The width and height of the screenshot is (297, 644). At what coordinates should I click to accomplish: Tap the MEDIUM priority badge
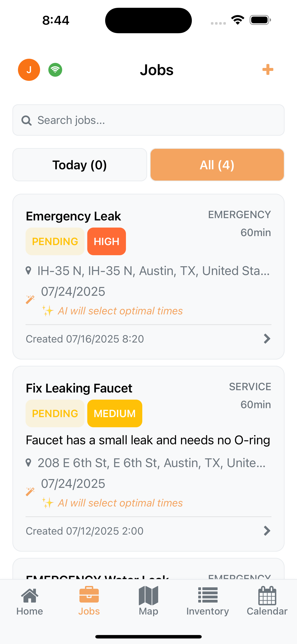114,413
